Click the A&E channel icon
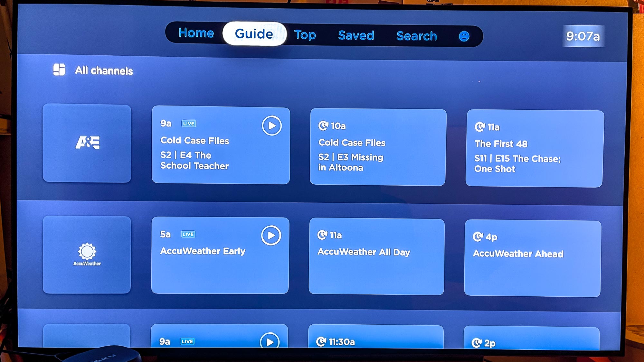This screenshot has width=644, height=362. pyautogui.click(x=87, y=143)
